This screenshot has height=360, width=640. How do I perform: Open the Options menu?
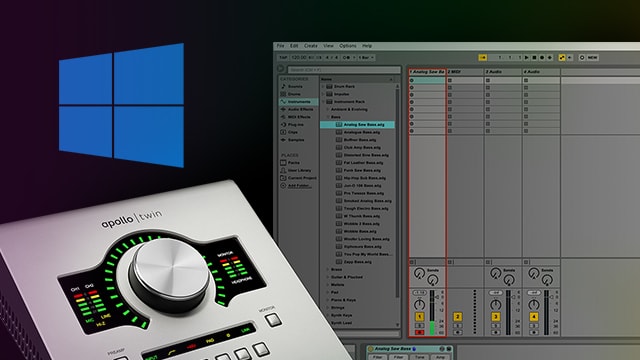348,46
